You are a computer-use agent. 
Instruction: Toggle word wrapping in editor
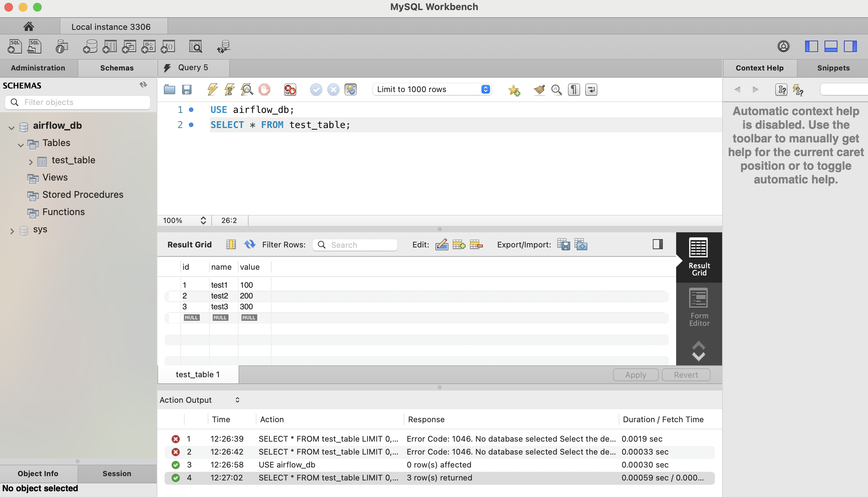point(591,90)
